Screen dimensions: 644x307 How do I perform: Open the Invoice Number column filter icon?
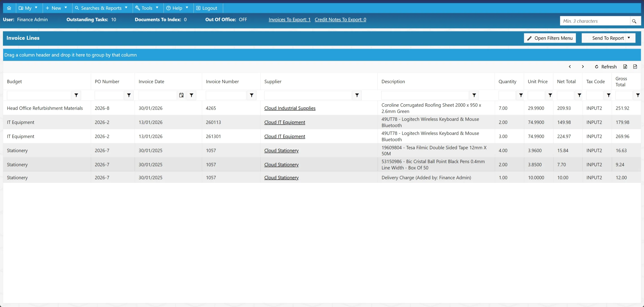pos(252,95)
